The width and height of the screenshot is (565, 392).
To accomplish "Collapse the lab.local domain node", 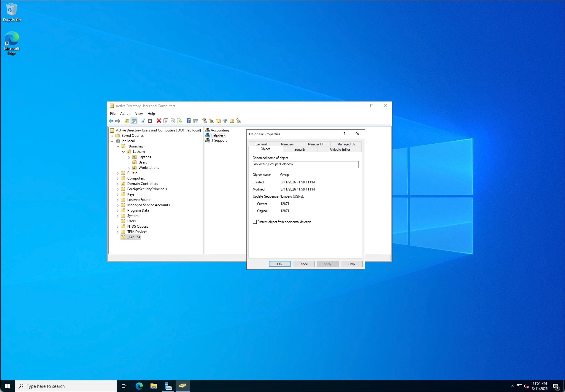I will (112, 141).
